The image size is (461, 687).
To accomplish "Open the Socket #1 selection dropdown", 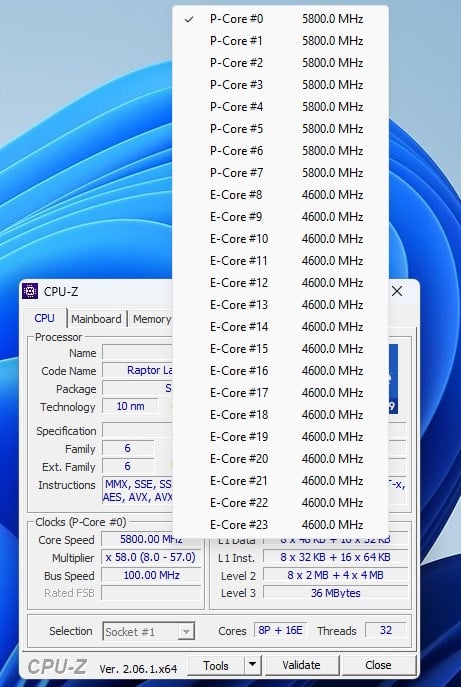I will pyautogui.click(x=149, y=632).
